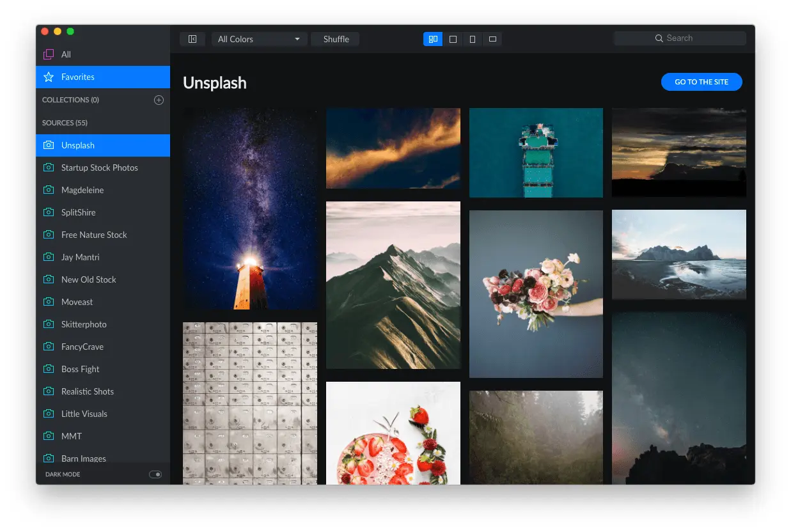
Task: Focus the Search input field
Action: coord(680,38)
